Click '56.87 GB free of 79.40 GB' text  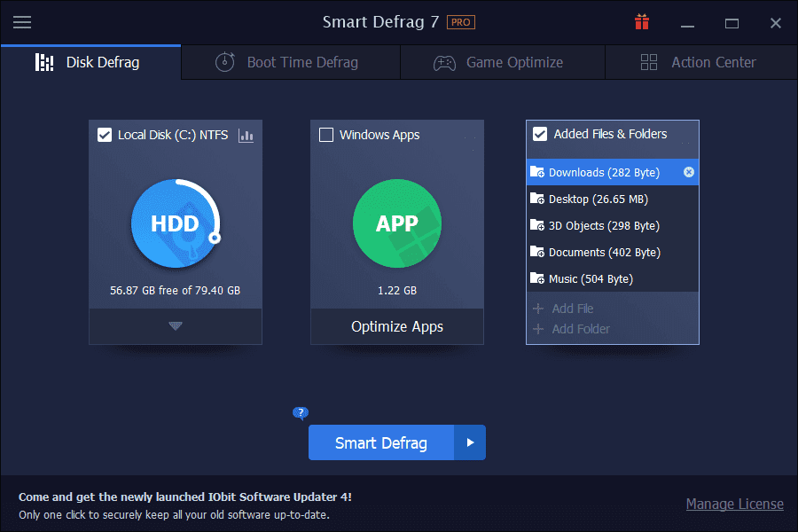click(x=175, y=290)
